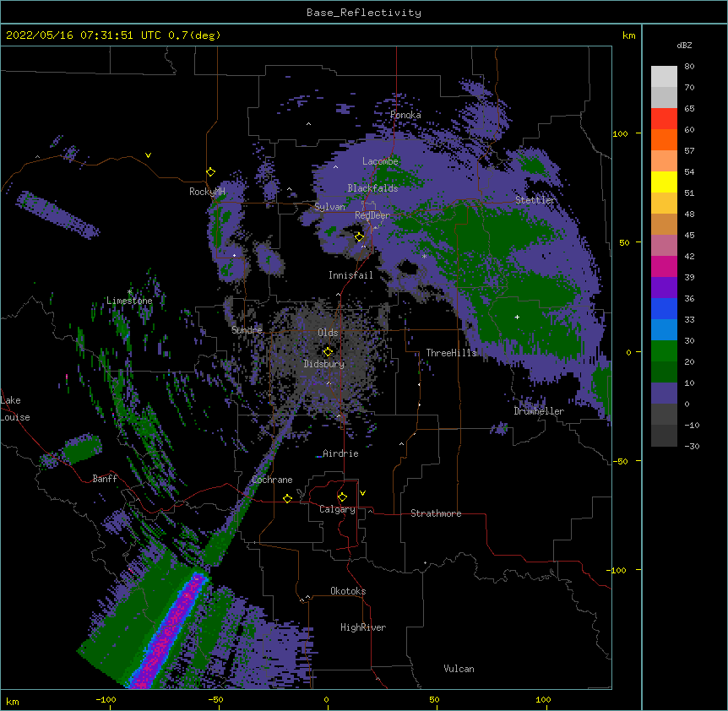Image resolution: width=728 pixels, height=711 pixels.
Task: Click the km label at the bottom left
Action: pos(13,701)
